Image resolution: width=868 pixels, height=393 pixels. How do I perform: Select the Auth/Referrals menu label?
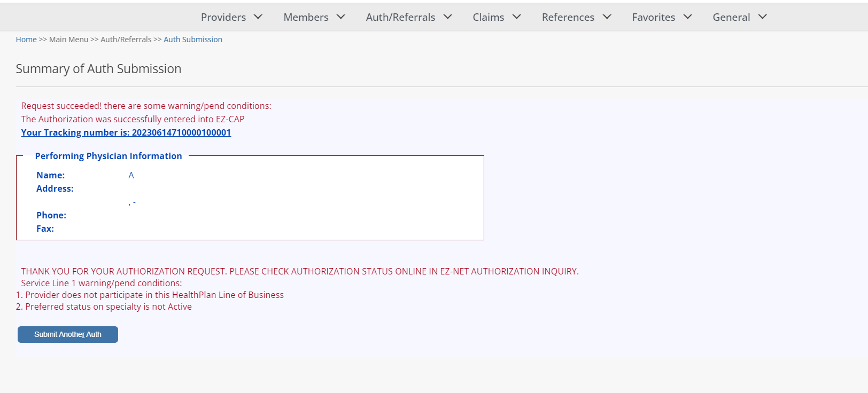(400, 17)
